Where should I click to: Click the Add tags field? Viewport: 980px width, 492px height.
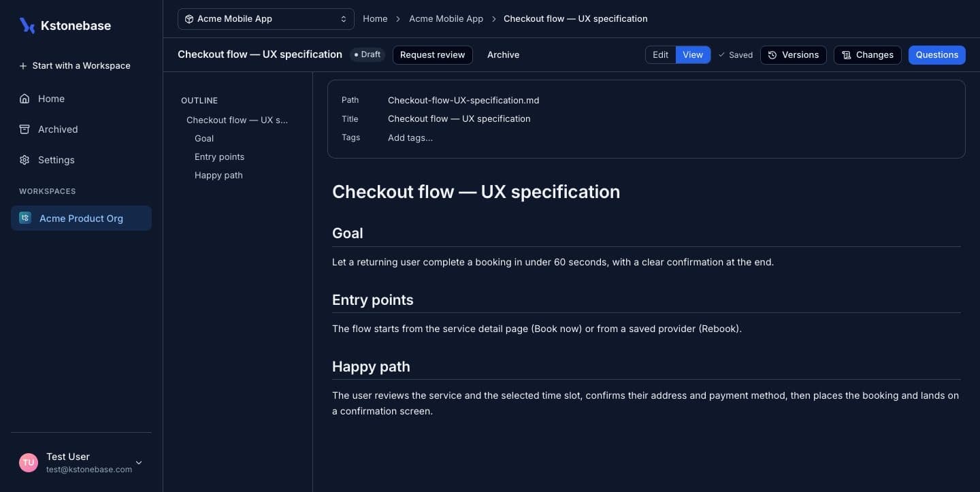(x=410, y=137)
